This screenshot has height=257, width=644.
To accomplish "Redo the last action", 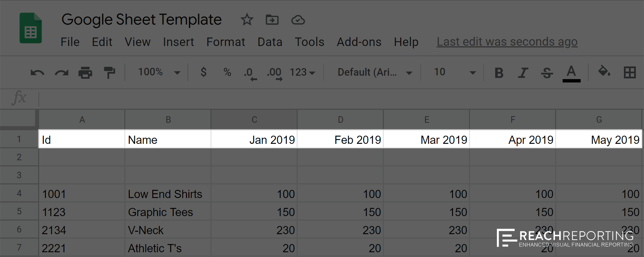I will [61, 72].
